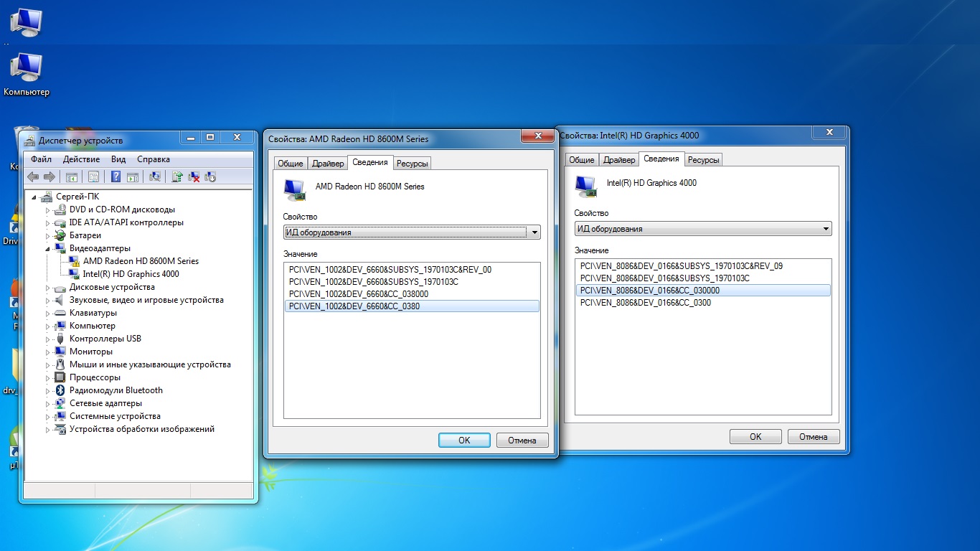Open the Справка menu
Viewport: 980px width, 551px height.
pyautogui.click(x=154, y=159)
